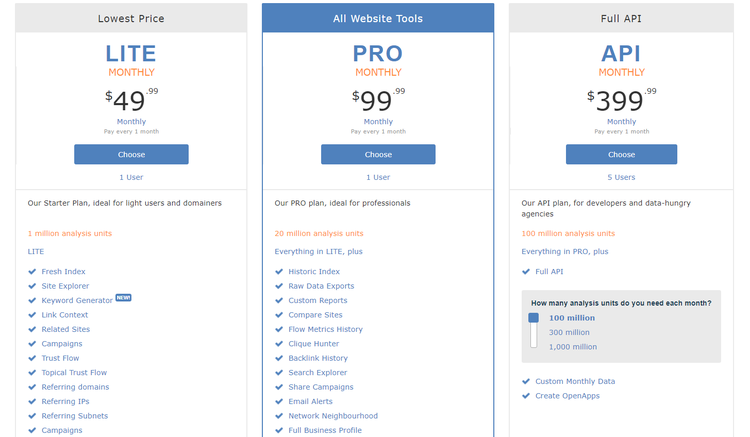Click the checkmark beside Clique Hunter

click(x=279, y=344)
